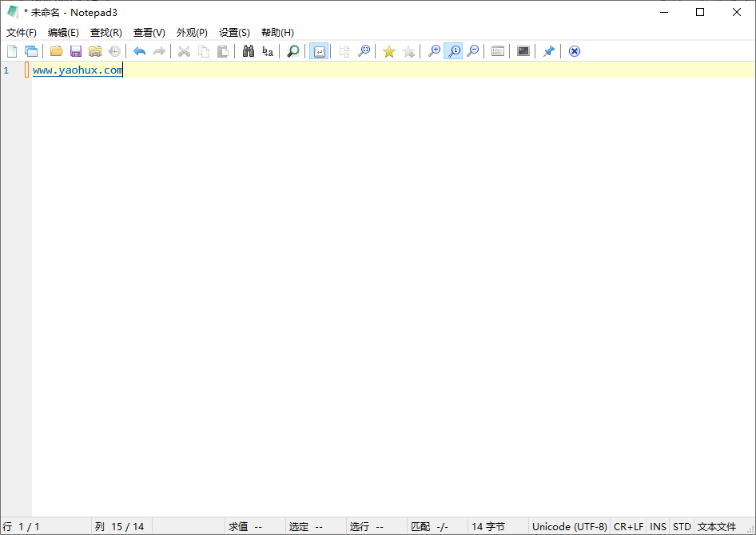
Task: Click the Undo arrow icon
Action: [139, 50]
